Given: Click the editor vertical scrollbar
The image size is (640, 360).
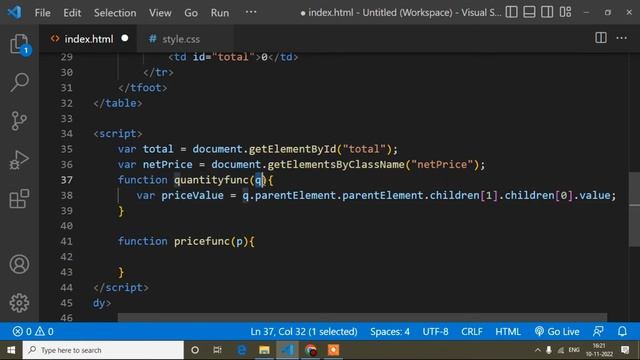Looking at the screenshot, I should [x=634, y=209].
